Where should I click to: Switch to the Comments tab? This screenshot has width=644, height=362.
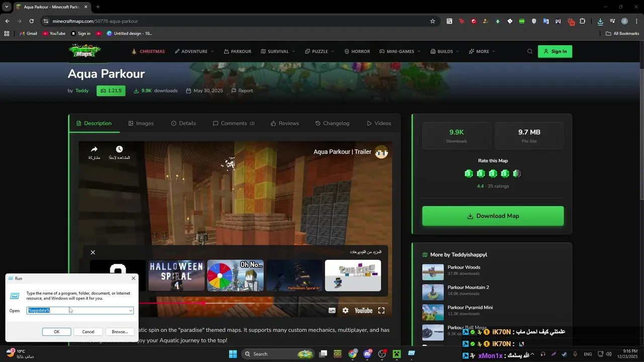point(233,123)
